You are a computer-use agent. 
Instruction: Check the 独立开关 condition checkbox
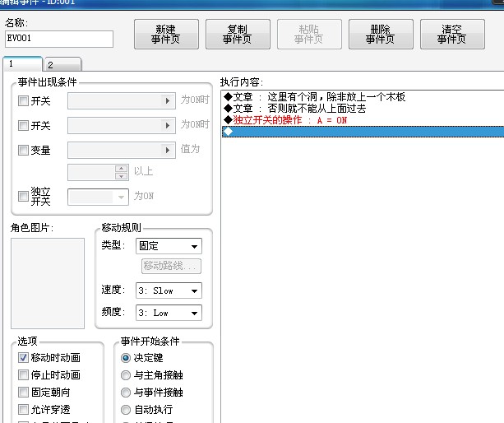(23, 196)
